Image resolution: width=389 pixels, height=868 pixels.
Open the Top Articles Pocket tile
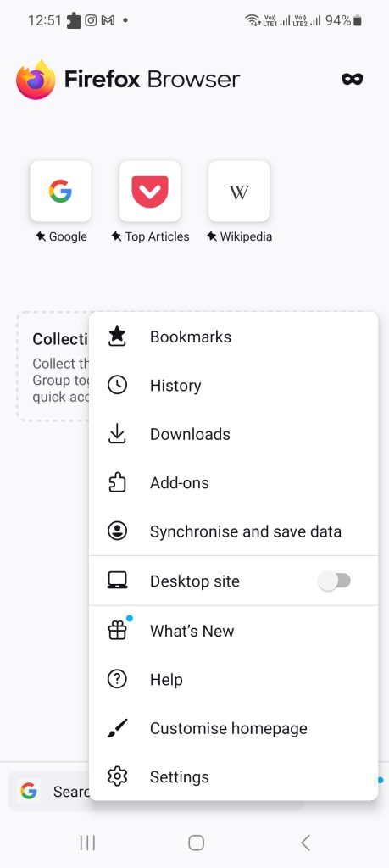coord(150,191)
